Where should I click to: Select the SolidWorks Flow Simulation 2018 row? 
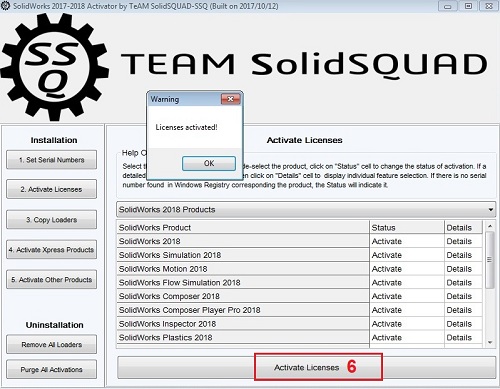243,283
